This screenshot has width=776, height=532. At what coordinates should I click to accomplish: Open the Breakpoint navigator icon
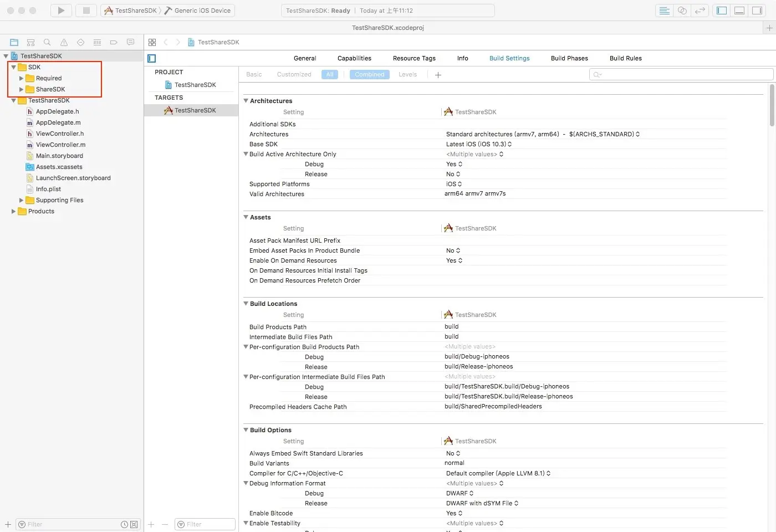114,42
